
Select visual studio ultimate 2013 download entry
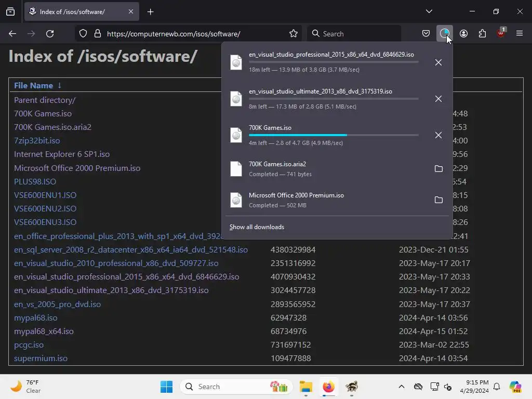(x=325, y=99)
